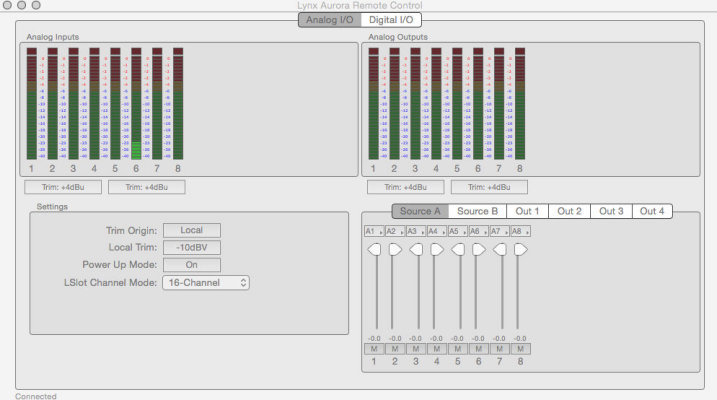Open the A3 source selector
The width and height of the screenshot is (717, 400).
[x=416, y=231]
